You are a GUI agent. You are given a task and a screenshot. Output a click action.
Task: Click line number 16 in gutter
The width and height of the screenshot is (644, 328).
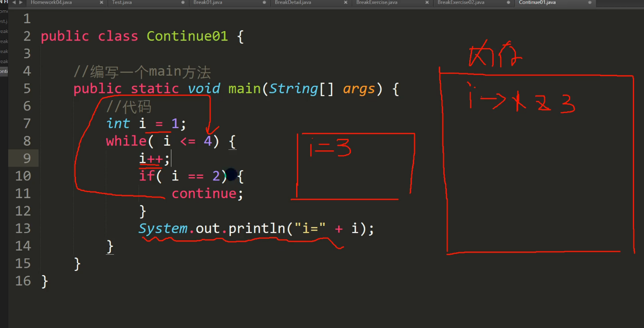tap(23, 281)
